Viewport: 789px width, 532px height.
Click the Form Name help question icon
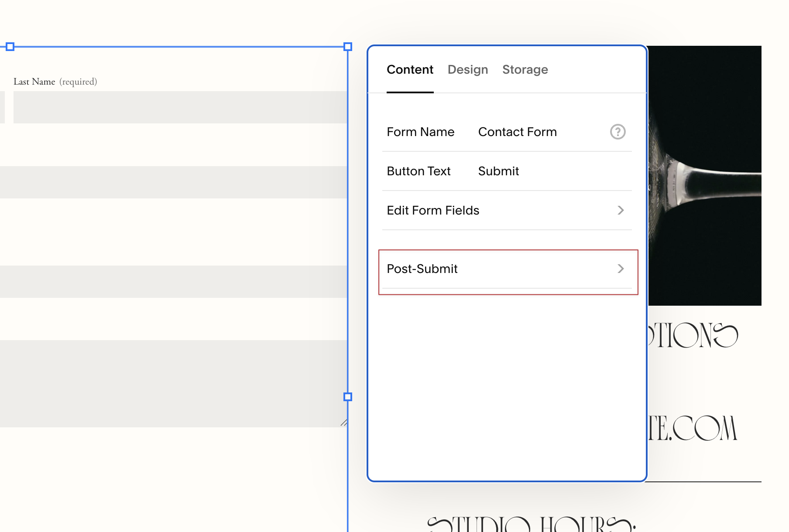pyautogui.click(x=617, y=132)
